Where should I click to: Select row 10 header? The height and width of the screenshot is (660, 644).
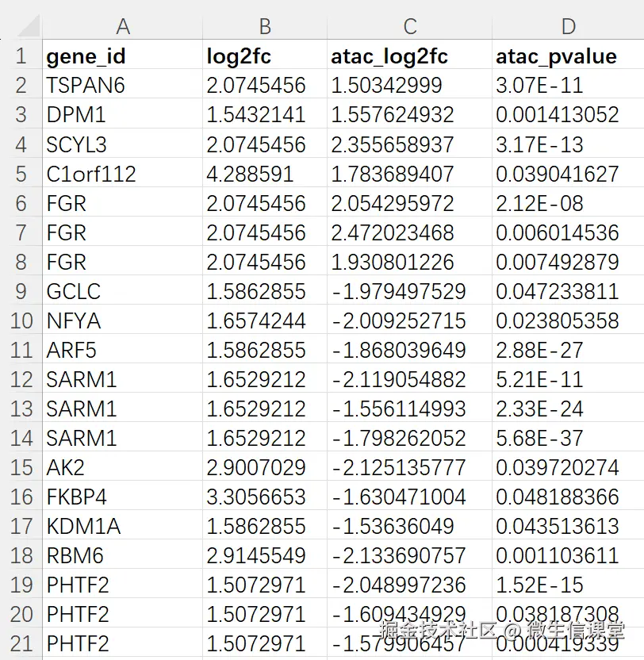[21, 320]
